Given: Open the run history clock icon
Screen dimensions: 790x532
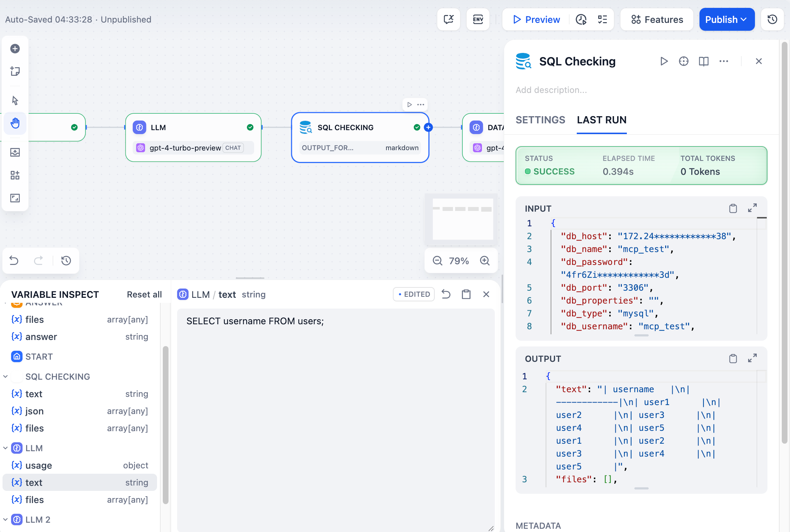Looking at the screenshot, I should point(581,19).
